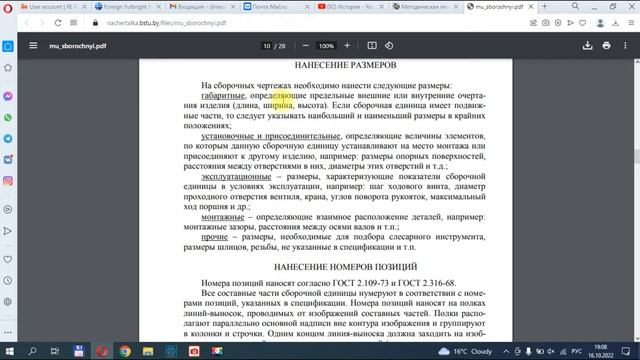
Task: Open sidebar player icon
Action: coord(8,209)
